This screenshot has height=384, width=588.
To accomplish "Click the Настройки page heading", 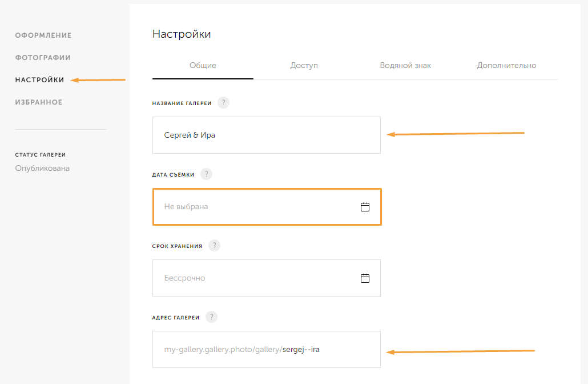I will coord(182,34).
